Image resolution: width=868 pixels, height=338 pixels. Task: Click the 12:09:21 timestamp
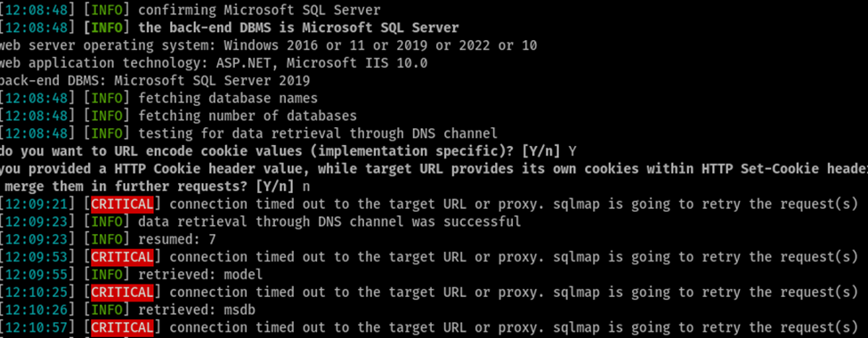39,204
